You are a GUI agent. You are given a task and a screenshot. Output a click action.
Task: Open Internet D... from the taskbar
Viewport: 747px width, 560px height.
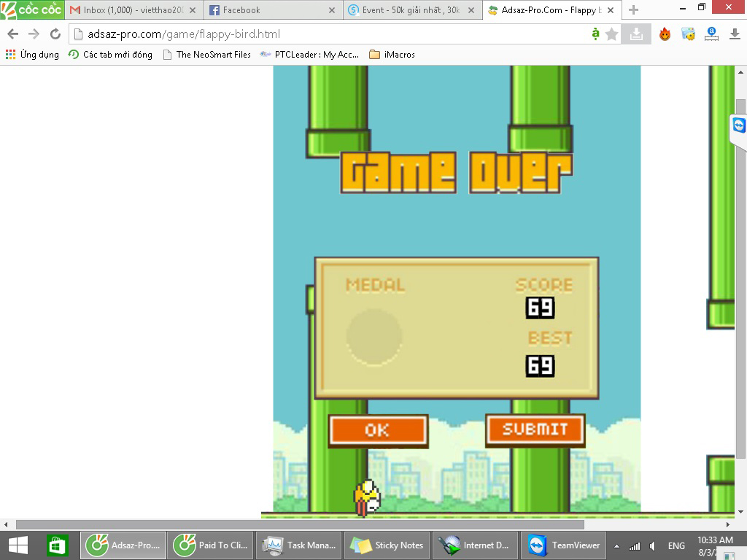(x=475, y=545)
